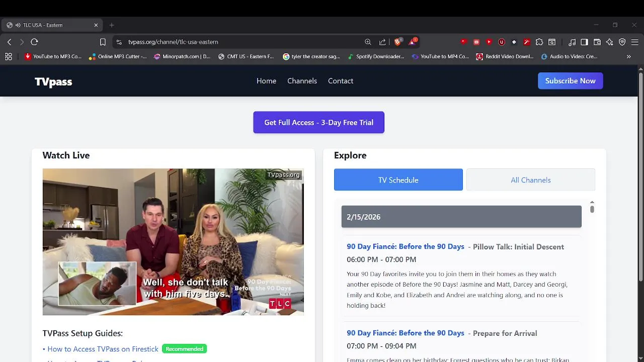Bookmark this page using the bookmark icon

coord(103,42)
